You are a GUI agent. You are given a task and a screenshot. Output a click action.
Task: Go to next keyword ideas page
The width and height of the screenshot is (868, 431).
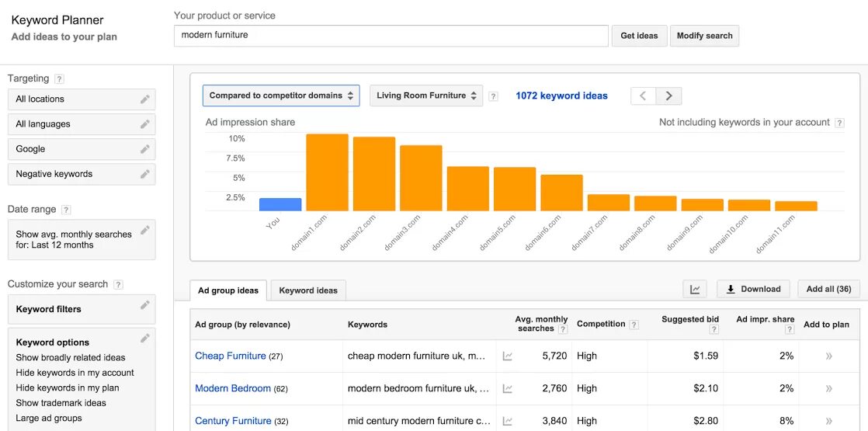(668, 96)
